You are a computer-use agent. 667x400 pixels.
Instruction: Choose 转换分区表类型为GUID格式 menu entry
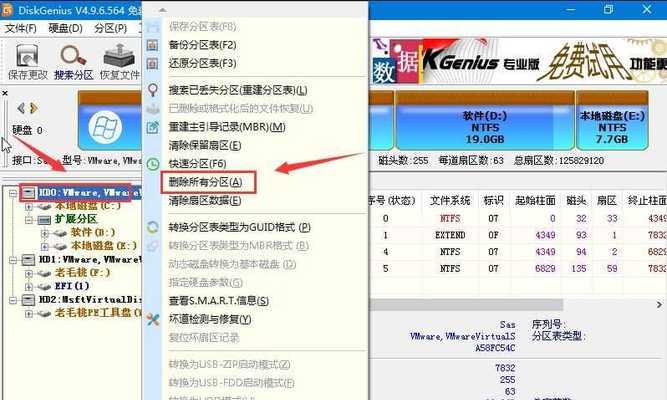(x=239, y=227)
